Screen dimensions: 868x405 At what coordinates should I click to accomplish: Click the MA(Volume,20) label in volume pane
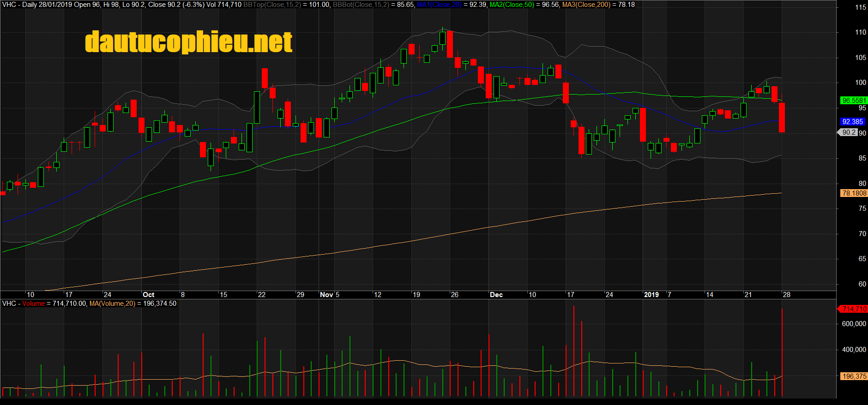pos(112,304)
